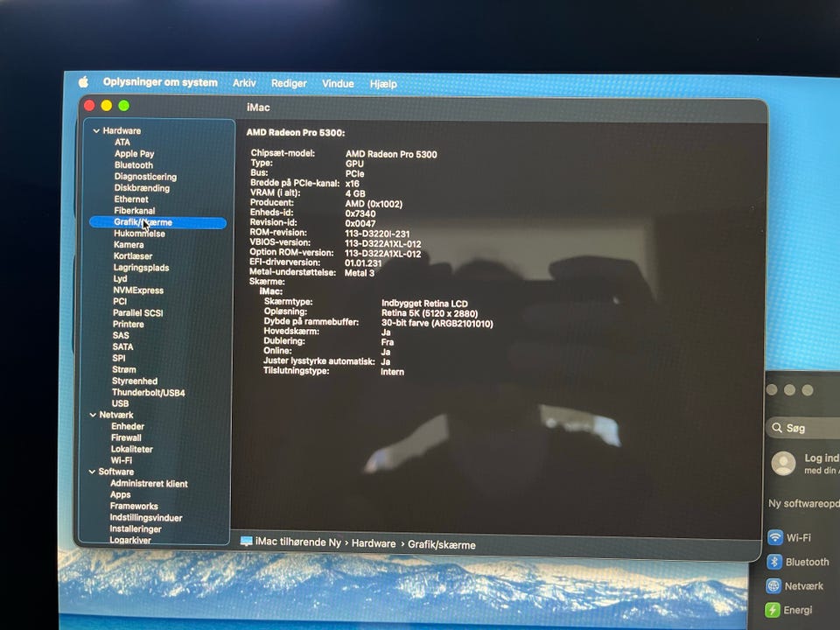
Task: Select Kamera in the sidebar
Action: coord(129,245)
